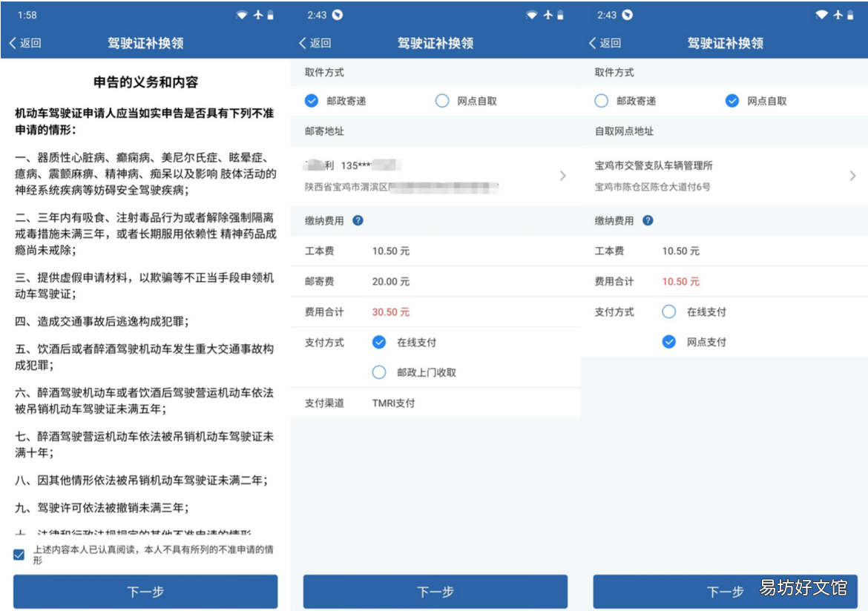Select 网点自取 on the screen with 邮寄地址
The image size is (868, 611).
click(x=441, y=101)
